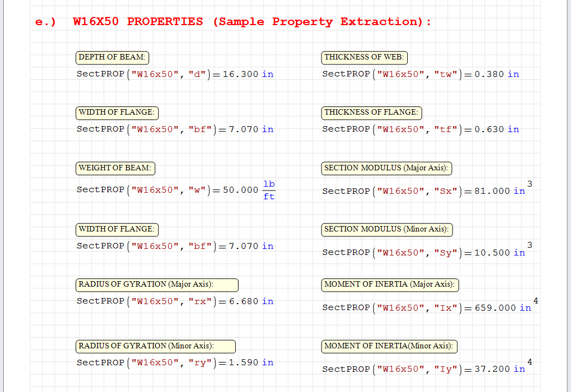Click the THICKNESS OF FLANGE label
571x392 pixels.
click(372, 113)
